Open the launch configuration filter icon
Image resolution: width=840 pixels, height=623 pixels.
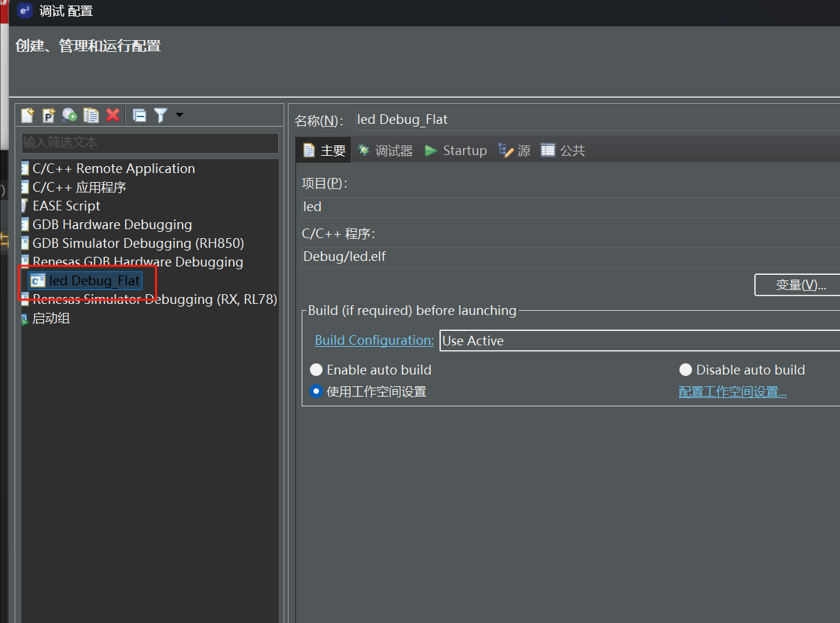tap(161, 116)
